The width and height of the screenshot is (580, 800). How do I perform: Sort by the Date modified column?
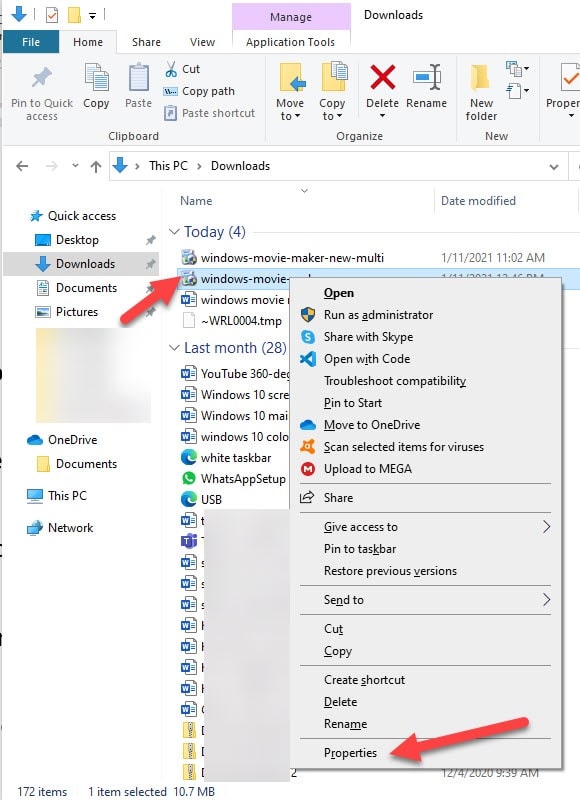pos(478,201)
